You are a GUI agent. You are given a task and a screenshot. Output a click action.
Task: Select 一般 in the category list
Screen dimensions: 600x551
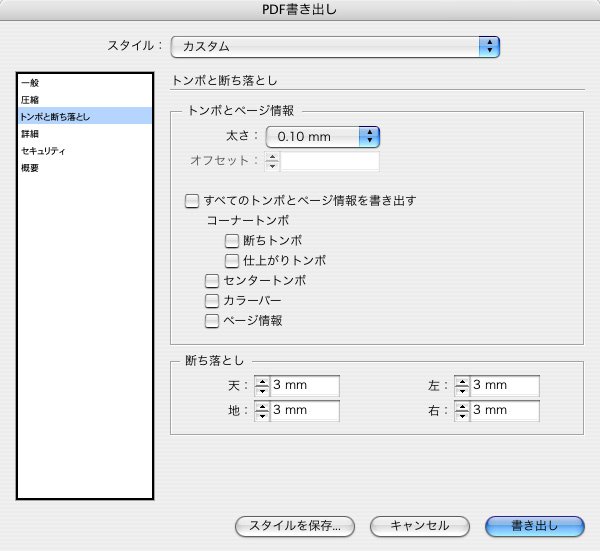point(85,83)
